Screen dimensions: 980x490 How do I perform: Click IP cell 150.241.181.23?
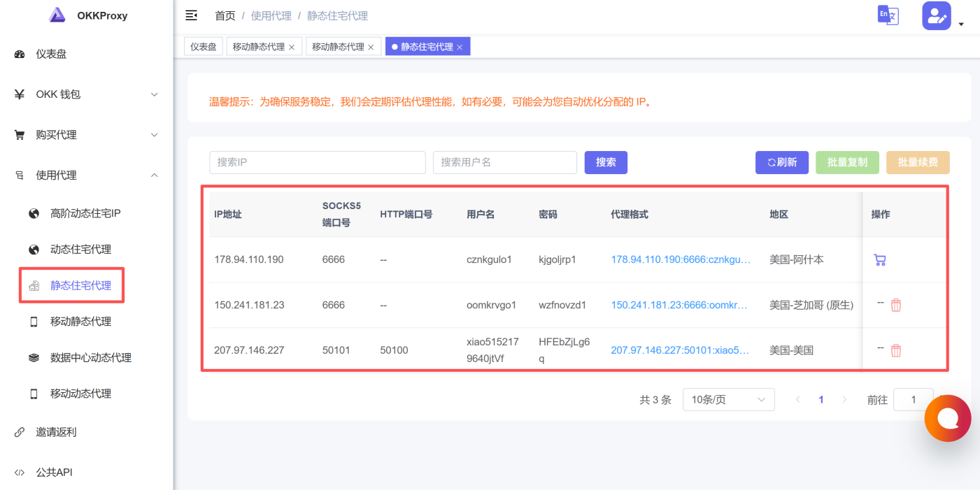click(249, 305)
